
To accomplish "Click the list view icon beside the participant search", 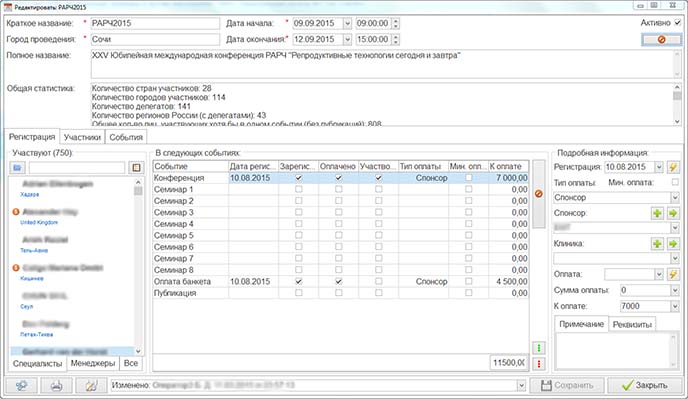I will tap(136, 167).
